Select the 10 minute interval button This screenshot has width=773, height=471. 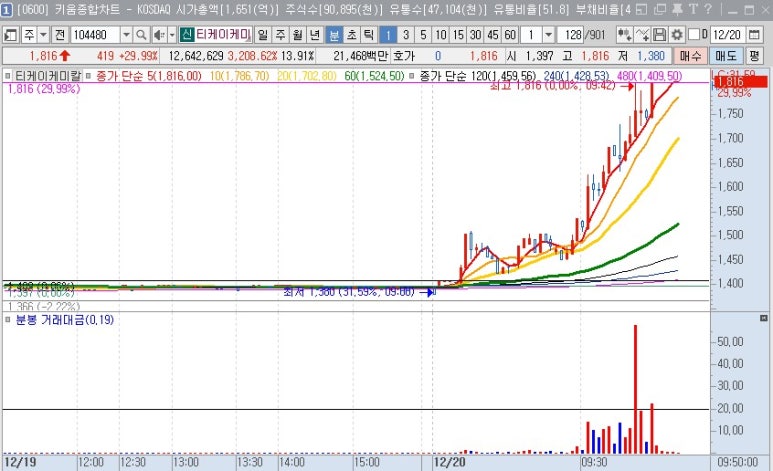click(441, 35)
